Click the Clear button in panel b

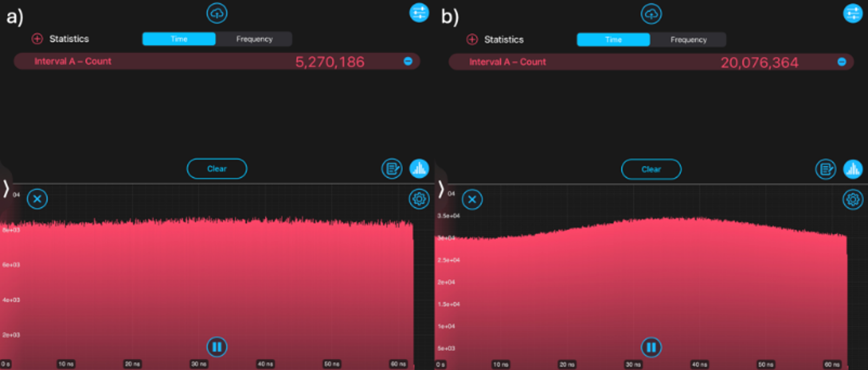651,169
